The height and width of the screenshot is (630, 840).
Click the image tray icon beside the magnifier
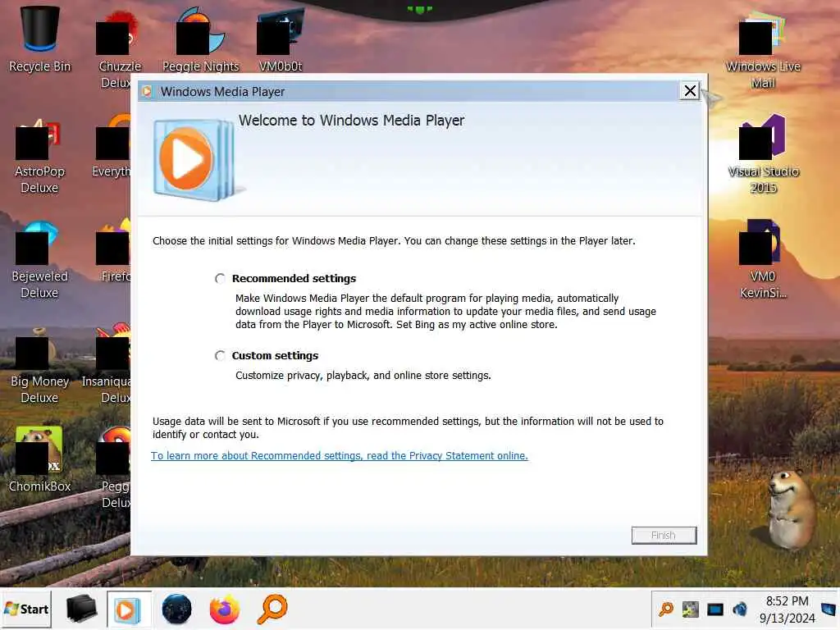(x=691, y=609)
